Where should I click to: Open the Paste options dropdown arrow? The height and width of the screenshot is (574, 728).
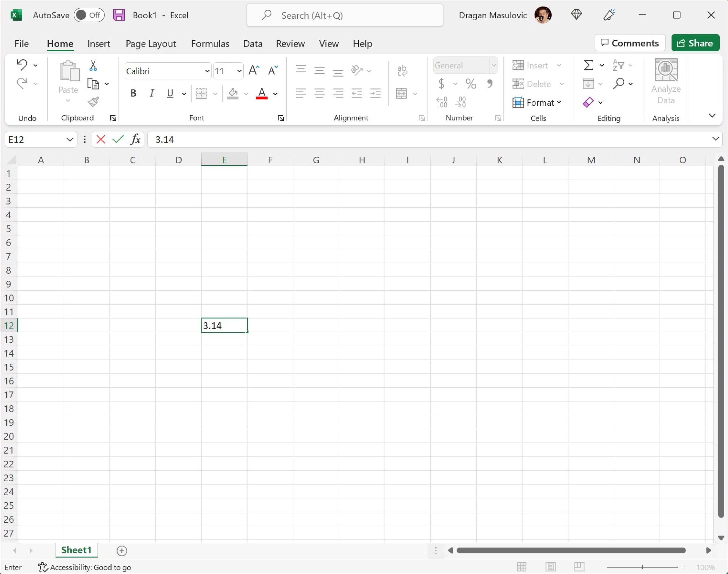pos(68,100)
